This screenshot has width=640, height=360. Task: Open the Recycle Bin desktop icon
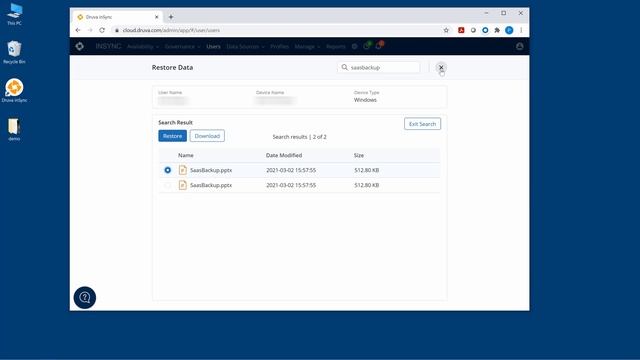[x=14, y=52]
